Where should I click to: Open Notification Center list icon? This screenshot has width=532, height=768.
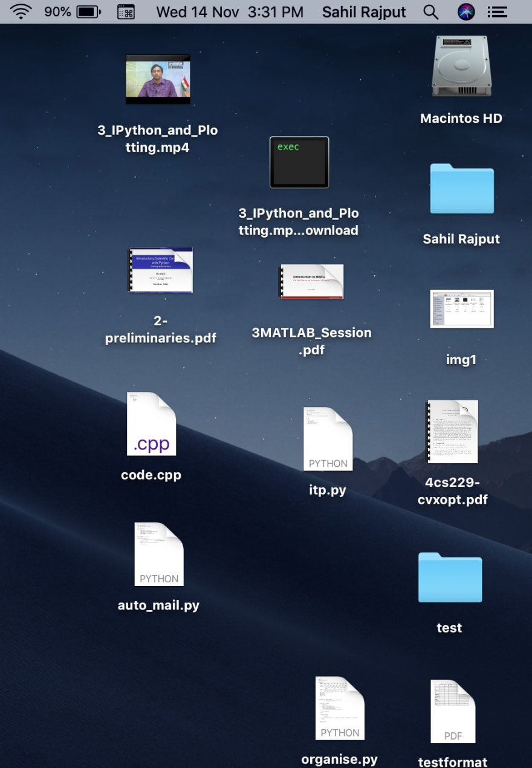498,12
